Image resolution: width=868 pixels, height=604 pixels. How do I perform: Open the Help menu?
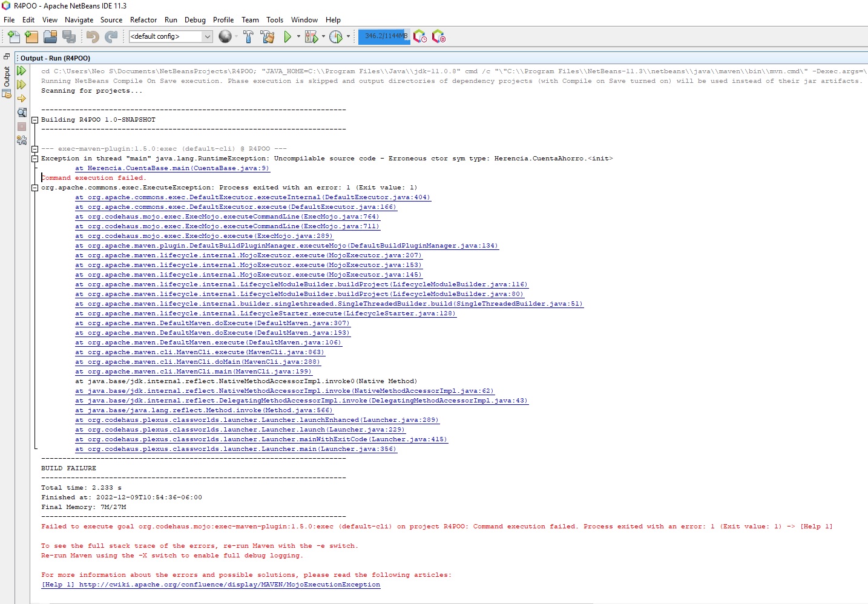333,20
